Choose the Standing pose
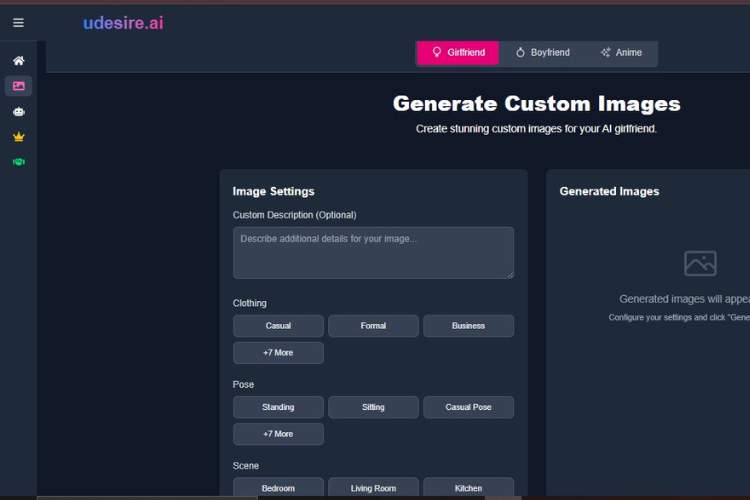The image size is (750, 500). tap(278, 407)
